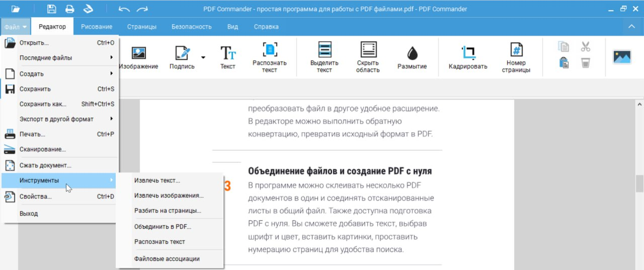Screen dimensions: 644x270
Task: Switch to the Безопасность tab
Action: (x=192, y=27)
